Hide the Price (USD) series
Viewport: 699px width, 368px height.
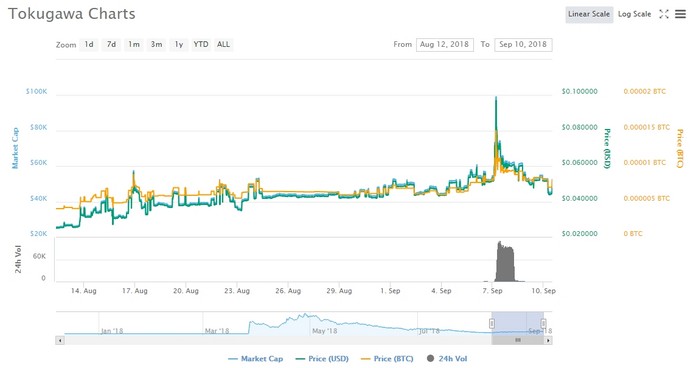pos(322,359)
